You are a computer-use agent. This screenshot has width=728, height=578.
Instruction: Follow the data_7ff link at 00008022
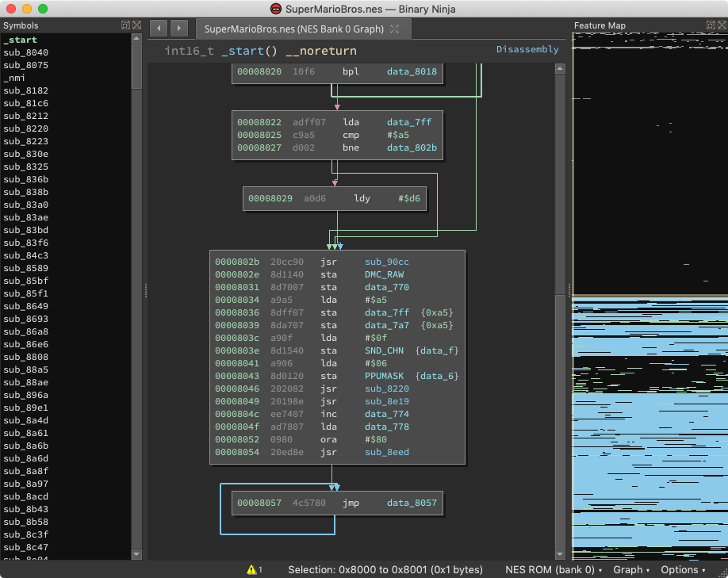point(409,122)
